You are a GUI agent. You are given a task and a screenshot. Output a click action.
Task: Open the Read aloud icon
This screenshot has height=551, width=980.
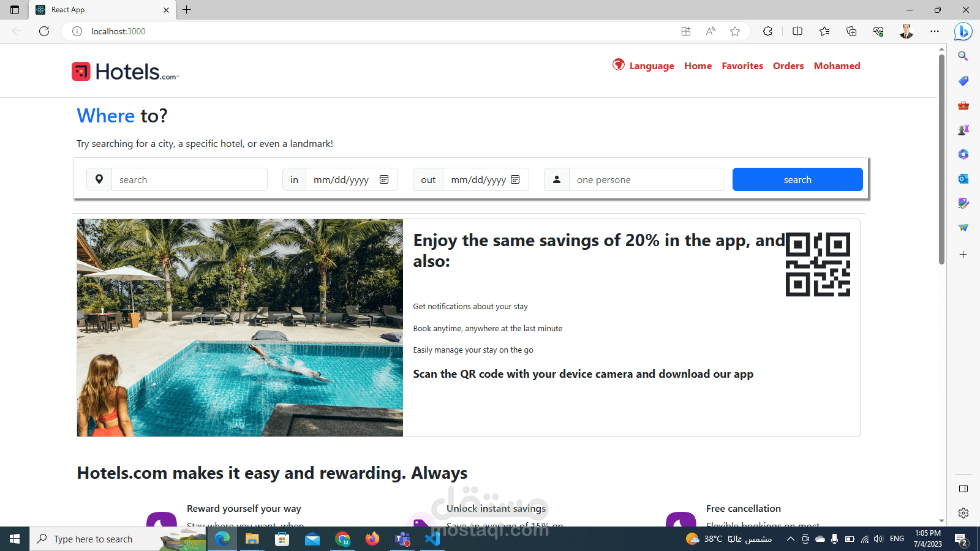(x=710, y=31)
